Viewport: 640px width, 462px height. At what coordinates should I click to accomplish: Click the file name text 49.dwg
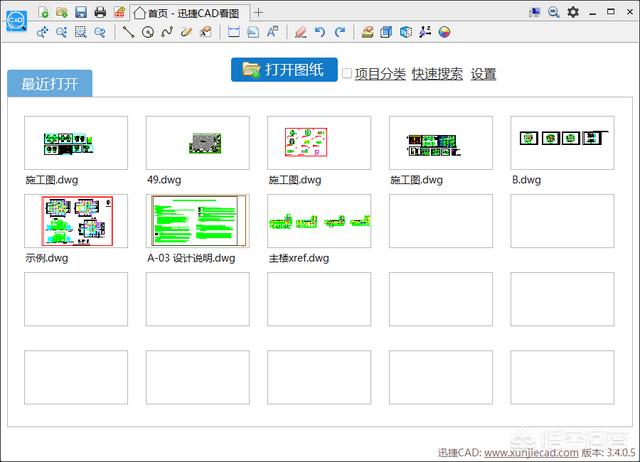pyautogui.click(x=164, y=180)
